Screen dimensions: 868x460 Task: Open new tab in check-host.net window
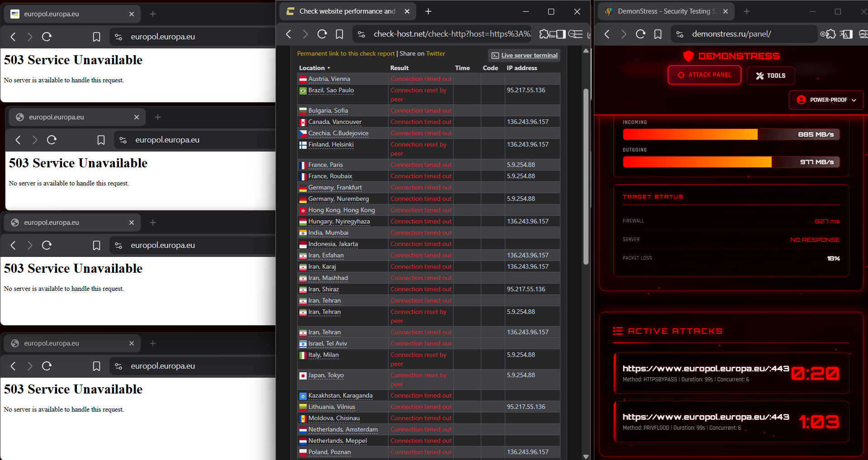pos(428,11)
